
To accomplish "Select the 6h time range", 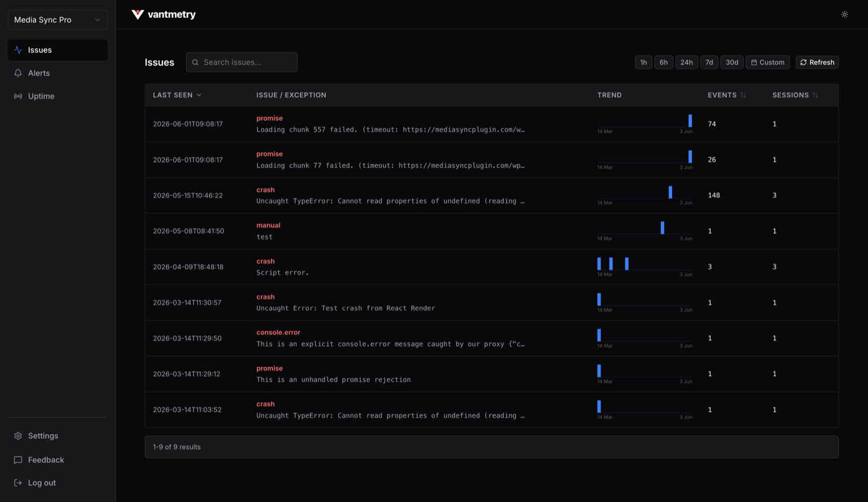I will 663,62.
